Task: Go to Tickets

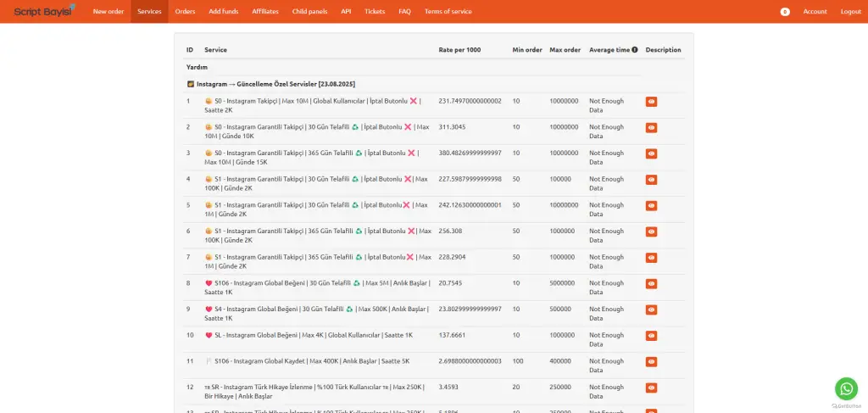Action: click(375, 12)
